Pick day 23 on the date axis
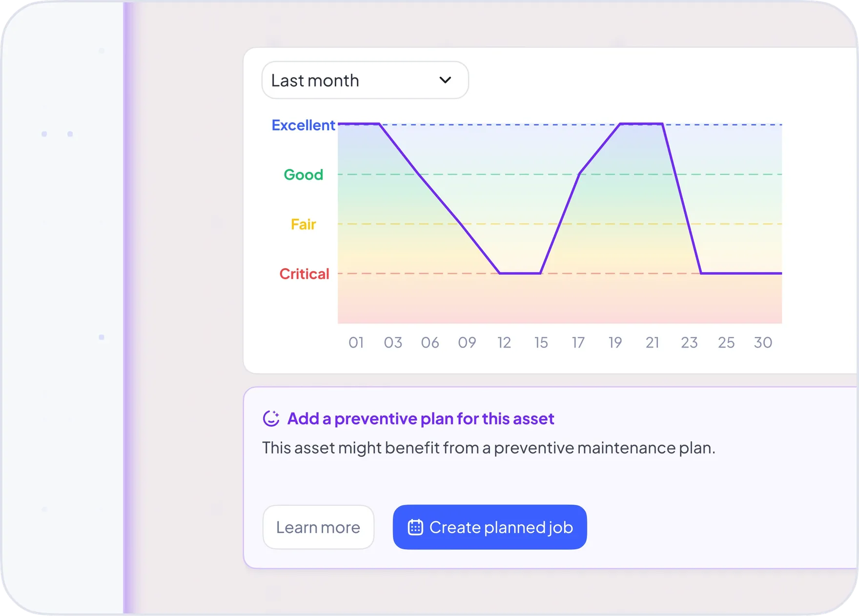Image resolution: width=859 pixels, height=616 pixels. click(689, 343)
